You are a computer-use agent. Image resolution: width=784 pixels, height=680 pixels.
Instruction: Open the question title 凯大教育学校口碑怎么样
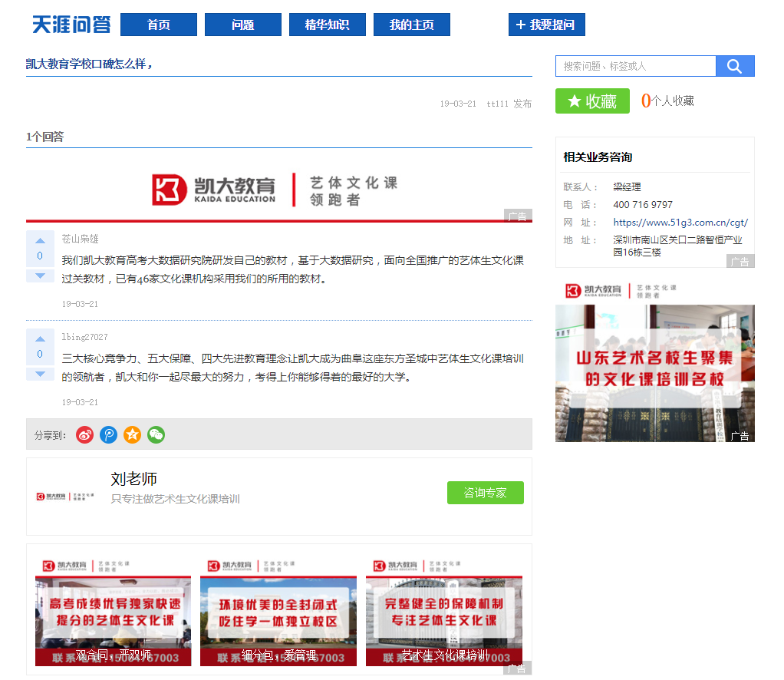click(89, 64)
